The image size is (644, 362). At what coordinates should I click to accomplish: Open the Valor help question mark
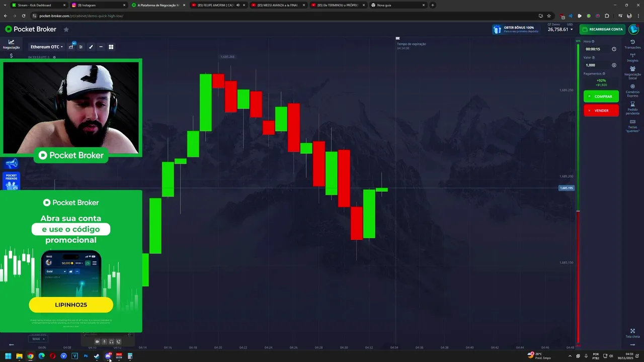(594, 57)
